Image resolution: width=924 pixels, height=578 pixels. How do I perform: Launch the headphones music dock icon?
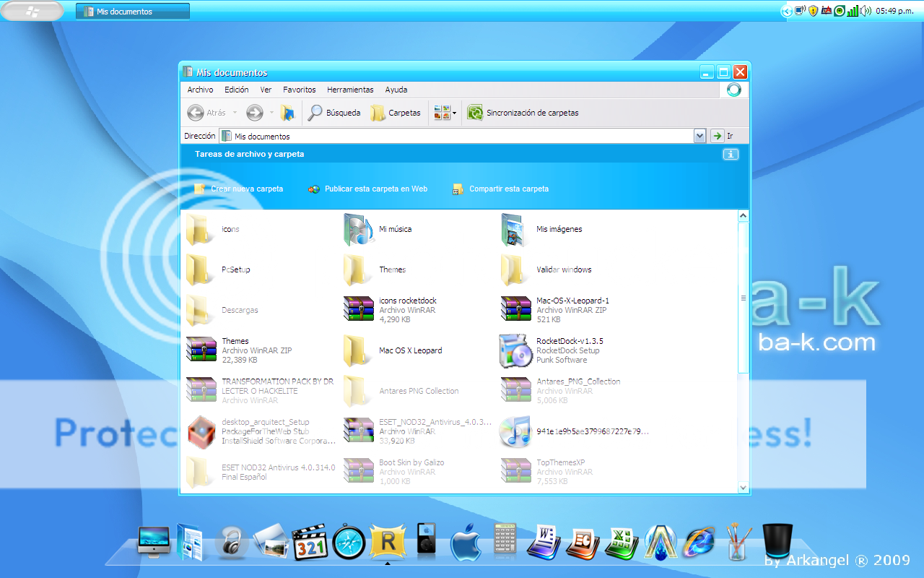(231, 542)
